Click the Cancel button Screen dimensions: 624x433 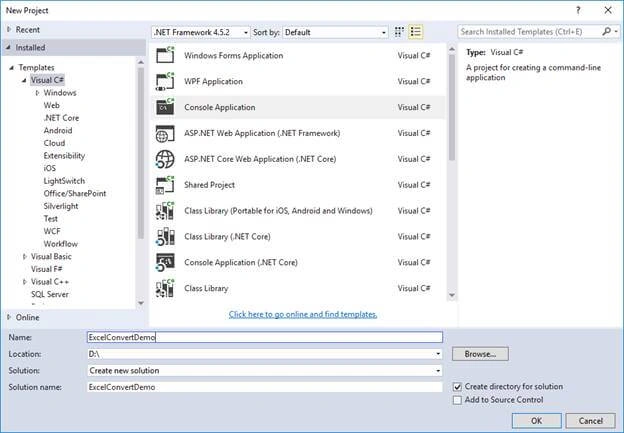pyautogui.click(x=591, y=421)
